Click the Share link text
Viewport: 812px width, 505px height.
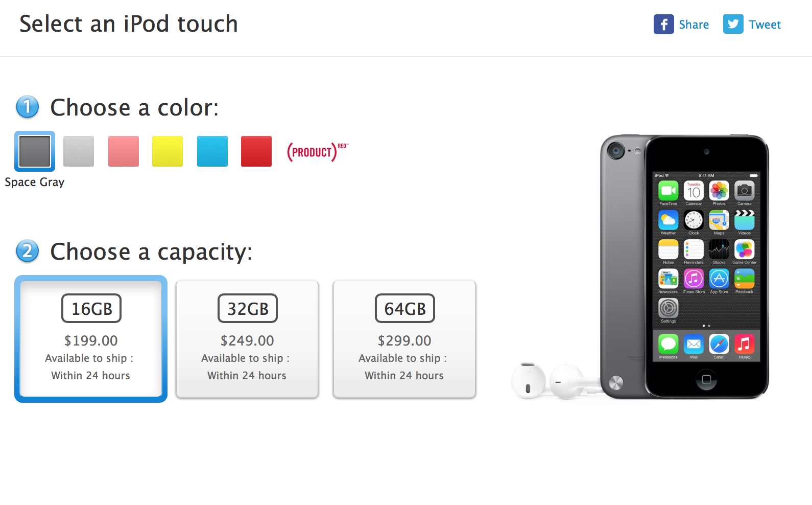[694, 25]
